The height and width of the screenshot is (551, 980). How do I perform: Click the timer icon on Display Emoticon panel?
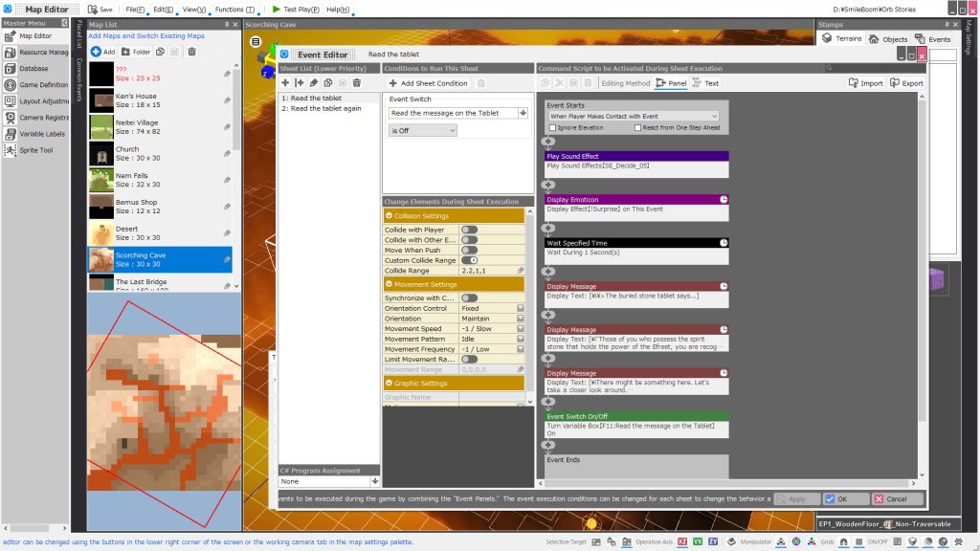(x=724, y=199)
